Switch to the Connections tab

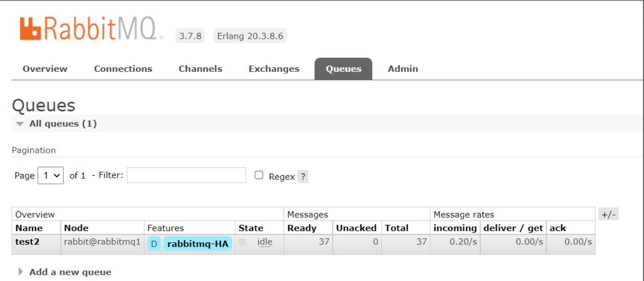tap(123, 69)
